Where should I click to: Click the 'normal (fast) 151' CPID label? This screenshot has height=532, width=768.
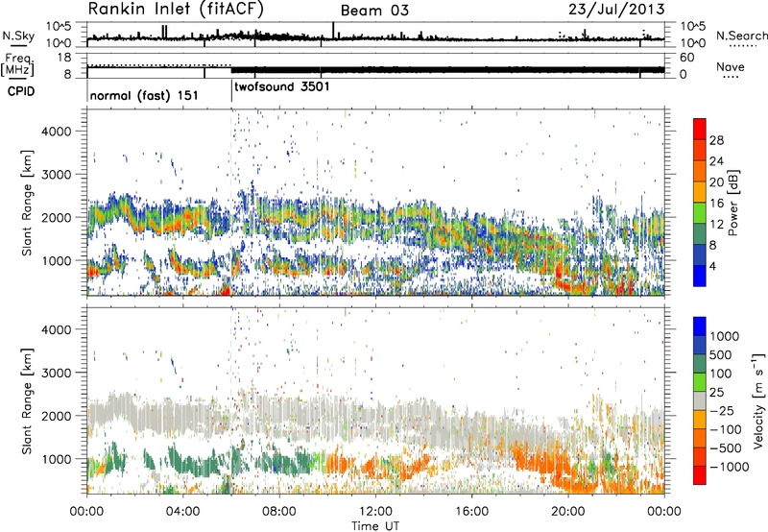coord(144,95)
